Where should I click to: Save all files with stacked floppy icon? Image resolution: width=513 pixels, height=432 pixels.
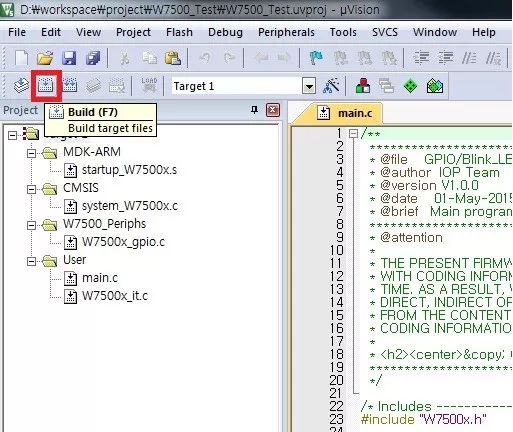(93, 58)
